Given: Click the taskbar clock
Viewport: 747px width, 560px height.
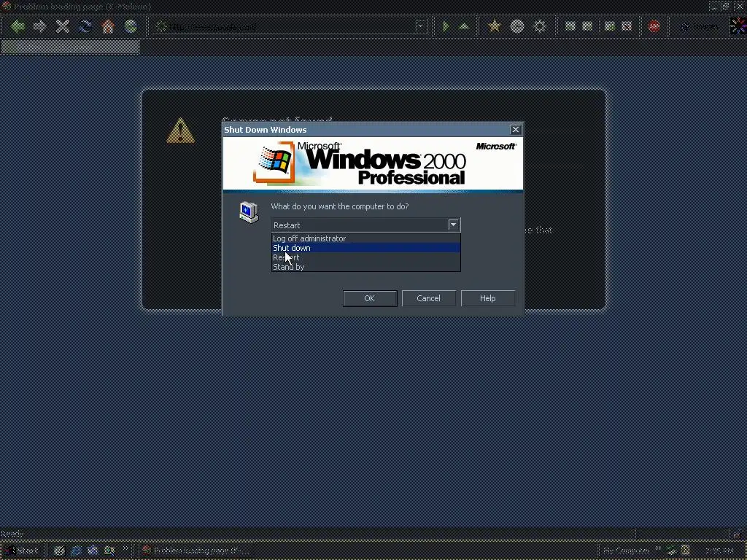Looking at the screenshot, I should point(719,551).
